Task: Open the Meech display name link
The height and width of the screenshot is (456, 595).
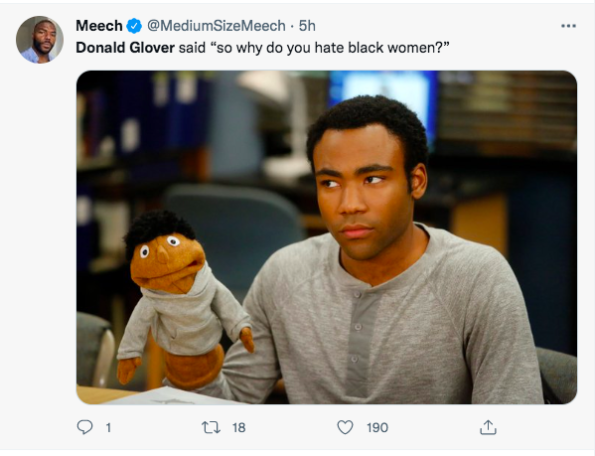Action: [99, 26]
